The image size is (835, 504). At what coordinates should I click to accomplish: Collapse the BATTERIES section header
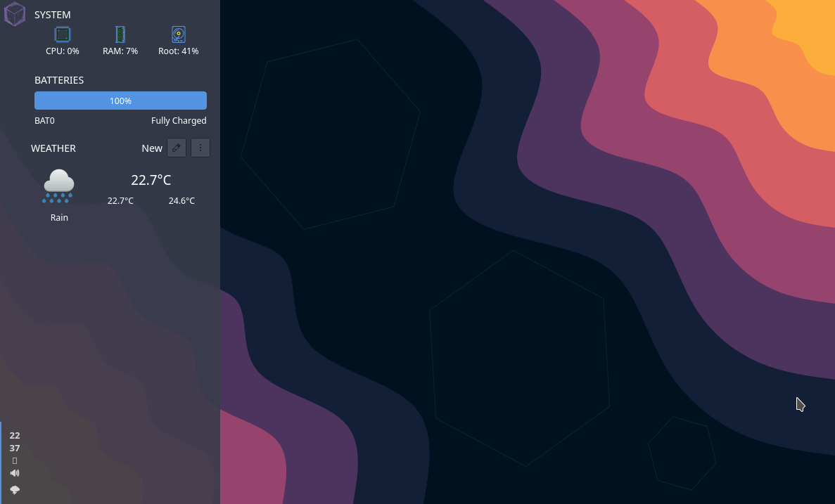59,79
